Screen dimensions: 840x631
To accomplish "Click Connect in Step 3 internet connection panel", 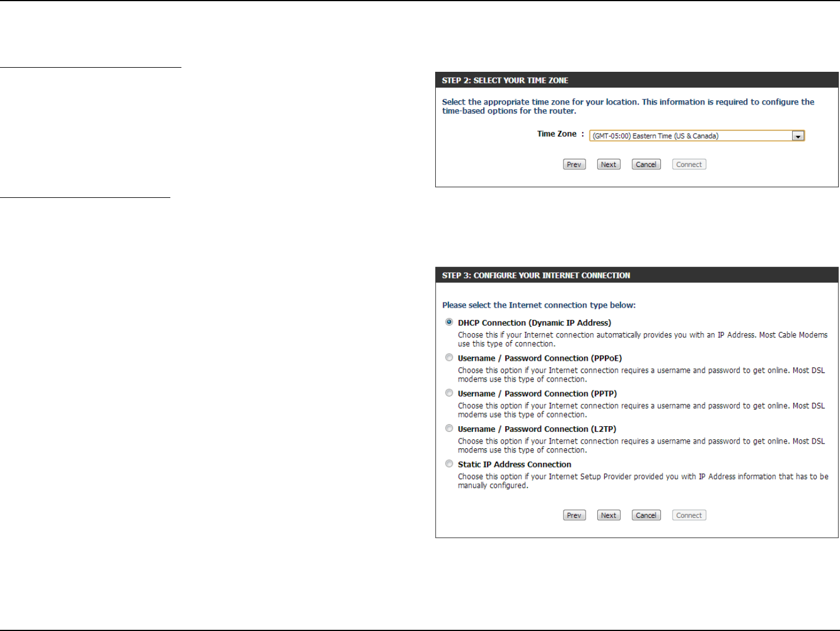I will (x=689, y=515).
